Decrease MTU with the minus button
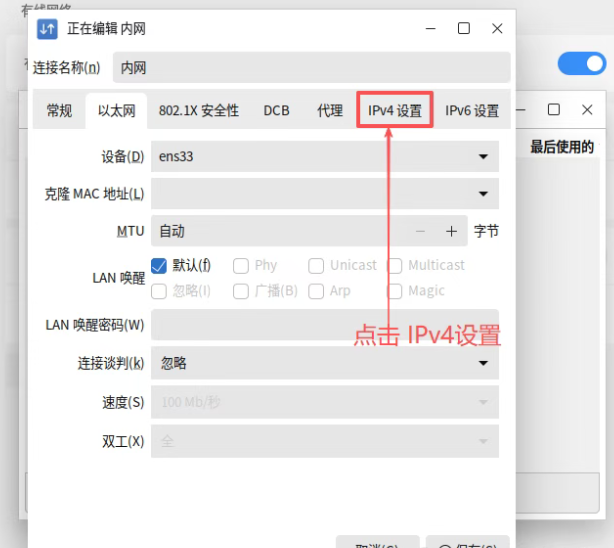This screenshot has width=614, height=548. 420,231
